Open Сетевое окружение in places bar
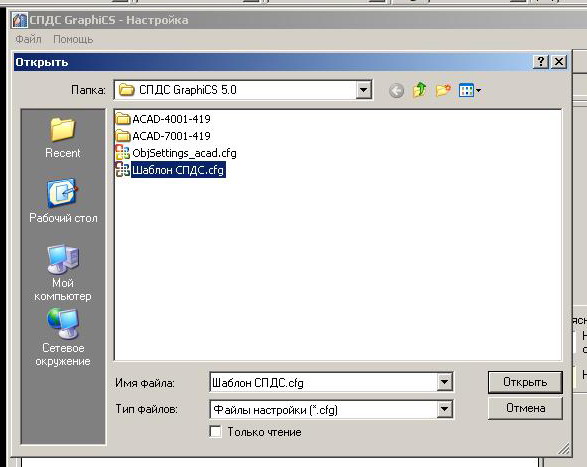 (x=63, y=337)
